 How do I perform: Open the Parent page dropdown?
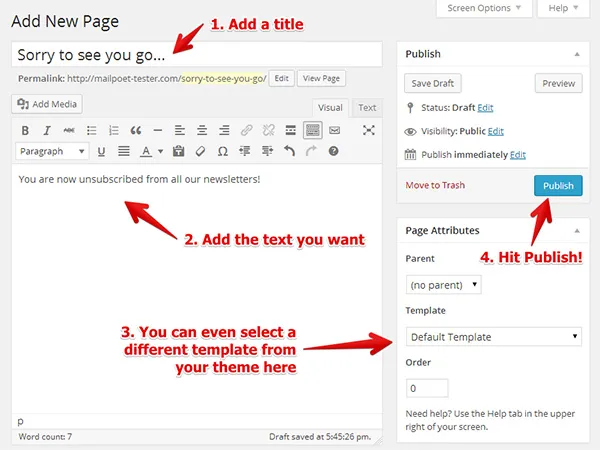pyautogui.click(x=443, y=285)
